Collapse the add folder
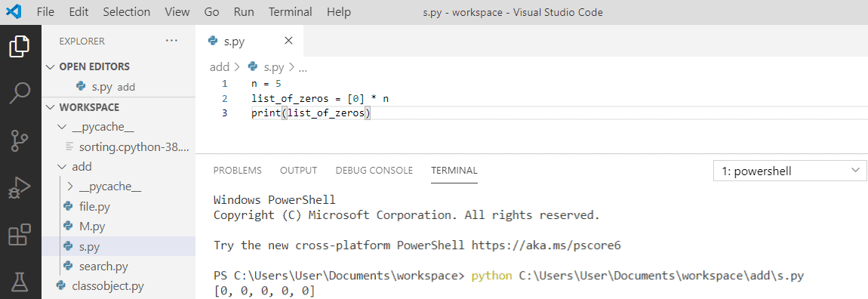 tap(62, 167)
